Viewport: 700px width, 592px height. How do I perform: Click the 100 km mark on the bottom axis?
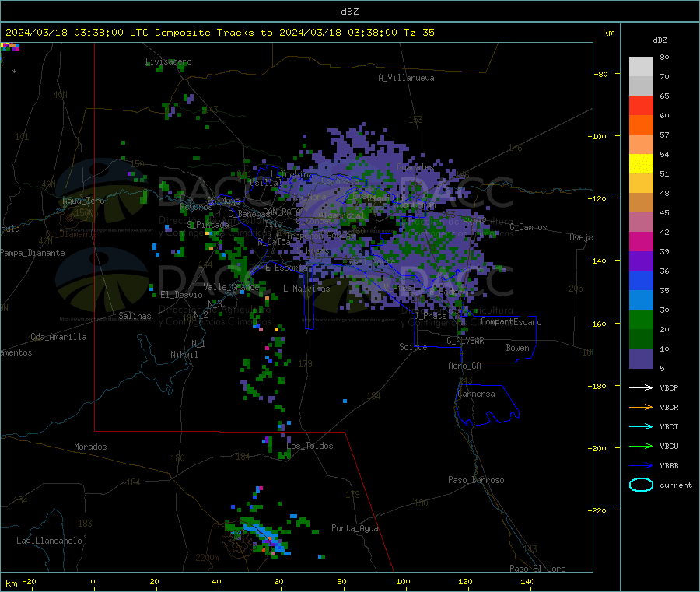pyautogui.click(x=403, y=581)
